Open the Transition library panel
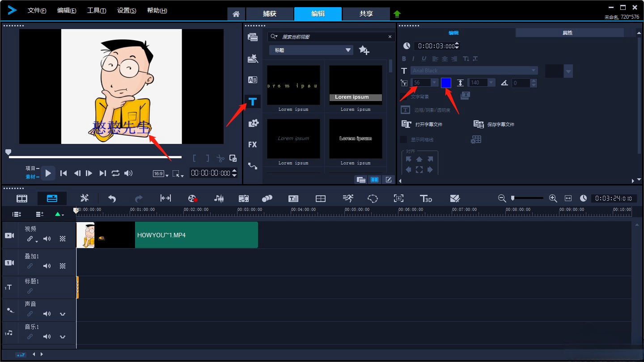 click(253, 80)
